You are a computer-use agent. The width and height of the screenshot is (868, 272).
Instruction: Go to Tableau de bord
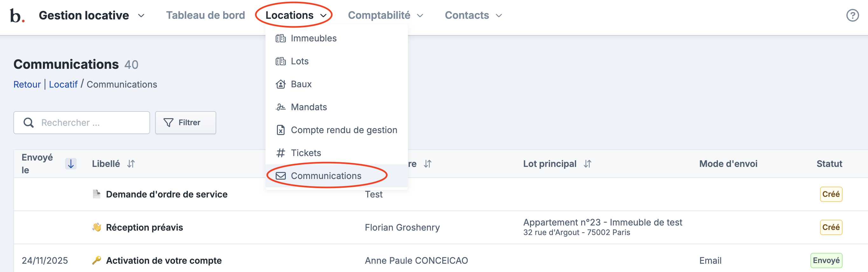click(x=205, y=16)
